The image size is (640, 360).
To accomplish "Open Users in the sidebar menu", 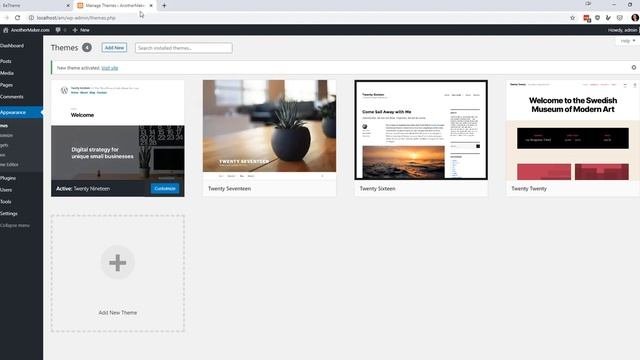I will pyautogui.click(x=6, y=190).
